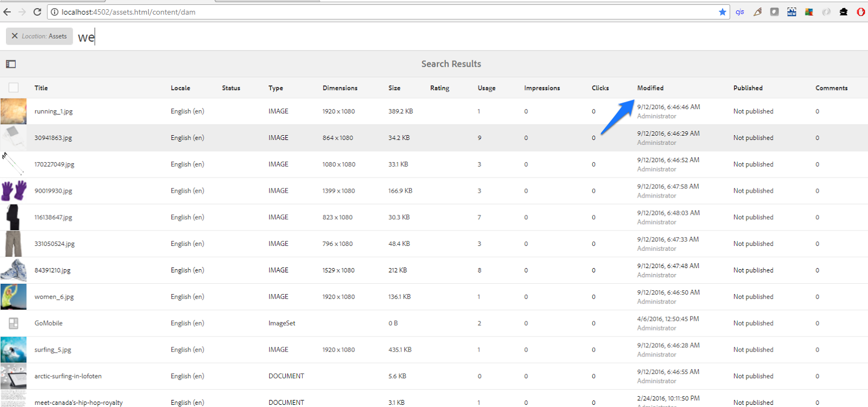This screenshot has height=407, width=868.
Task: Open the 116138647.jpg title
Action: [53, 218]
